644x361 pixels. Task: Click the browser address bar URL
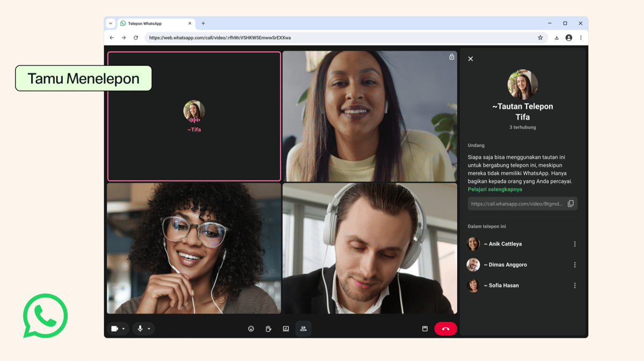(220, 38)
